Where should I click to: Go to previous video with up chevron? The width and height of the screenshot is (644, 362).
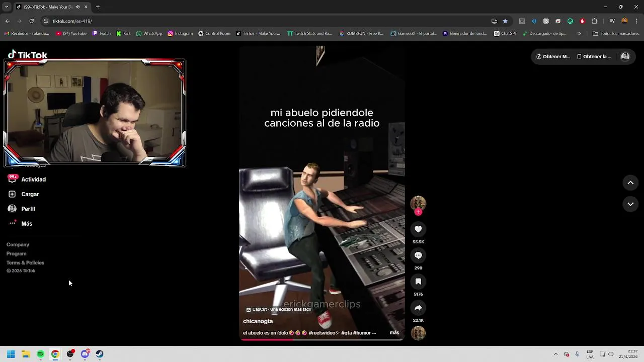[630, 183]
